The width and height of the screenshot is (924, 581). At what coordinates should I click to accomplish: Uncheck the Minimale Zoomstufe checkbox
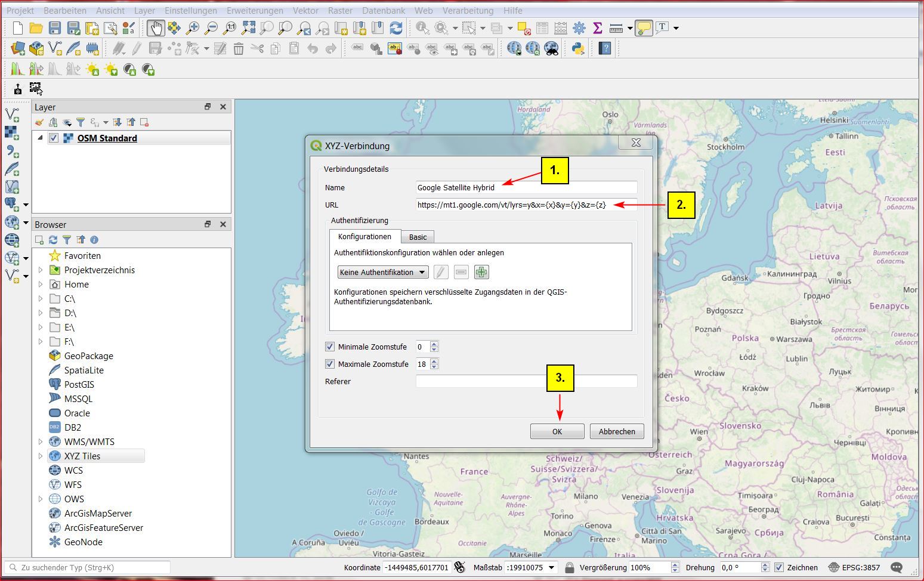coord(330,347)
